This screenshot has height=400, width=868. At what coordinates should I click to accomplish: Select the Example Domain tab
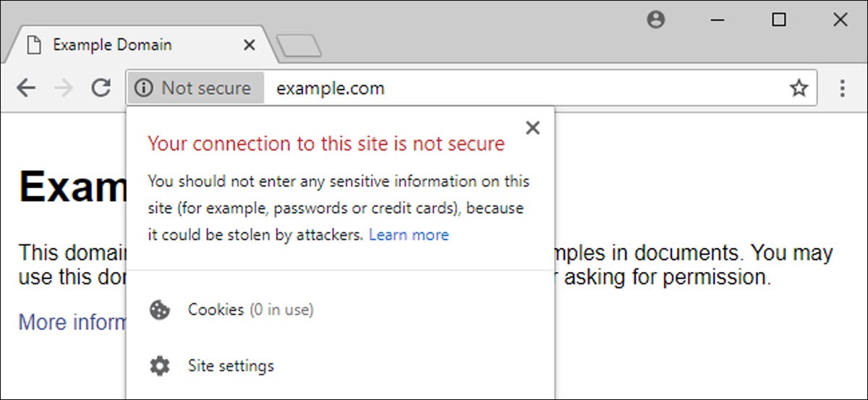112,45
